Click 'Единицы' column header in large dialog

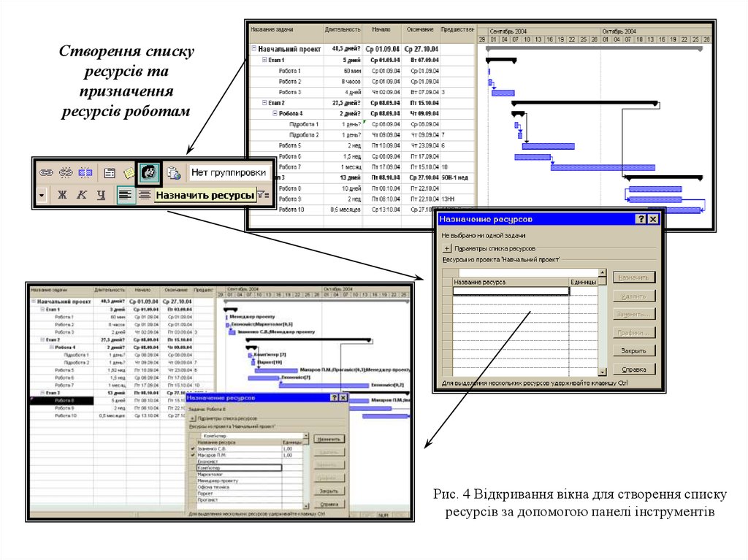point(584,282)
